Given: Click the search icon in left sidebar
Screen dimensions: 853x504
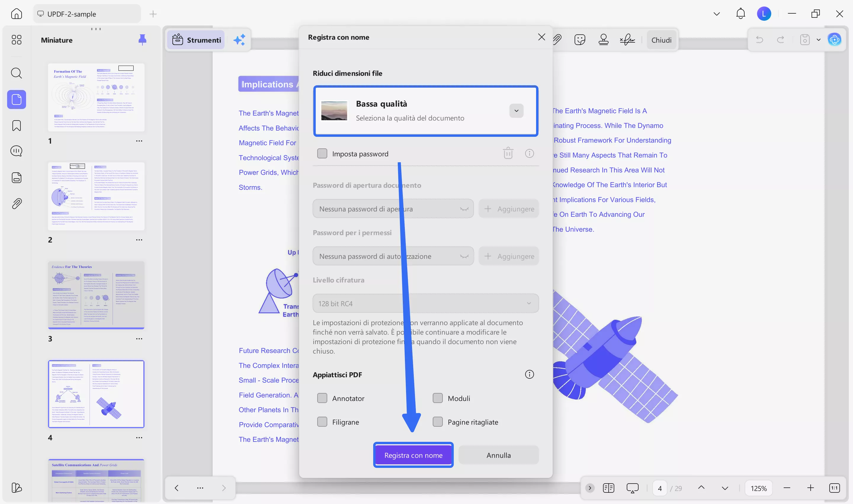Looking at the screenshot, I should click(x=16, y=73).
